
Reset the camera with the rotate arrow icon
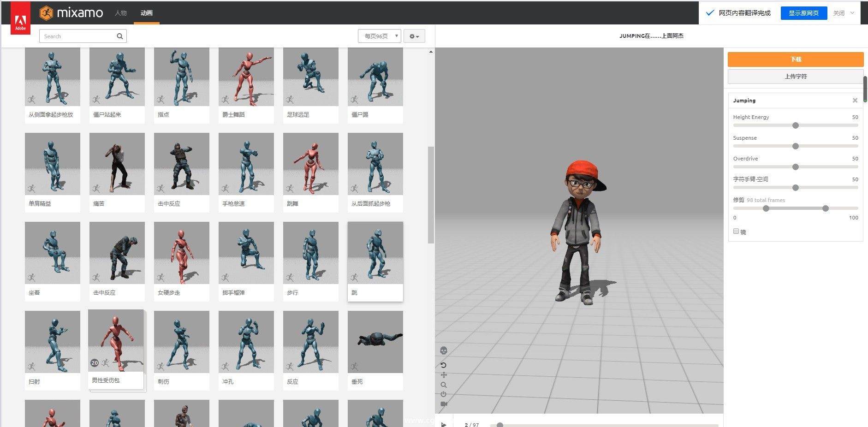click(x=444, y=365)
